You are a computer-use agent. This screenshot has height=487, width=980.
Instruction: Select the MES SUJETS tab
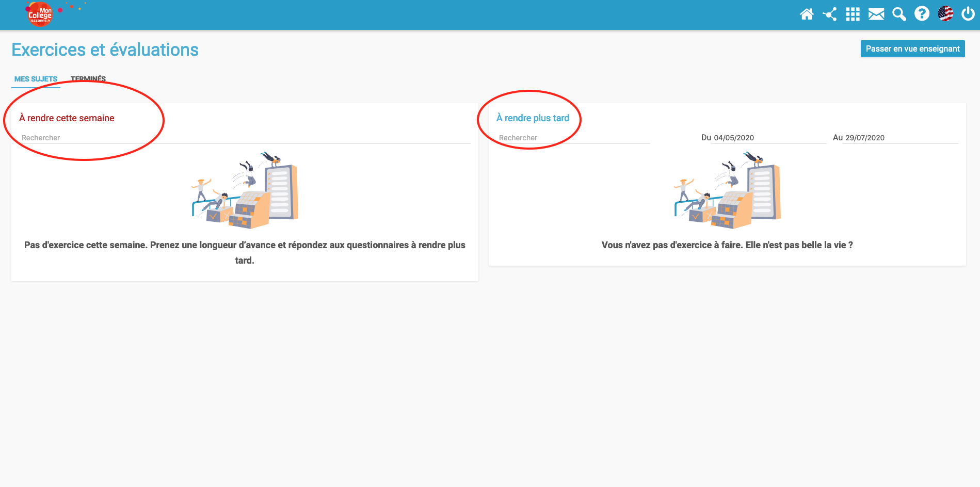click(36, 79)
